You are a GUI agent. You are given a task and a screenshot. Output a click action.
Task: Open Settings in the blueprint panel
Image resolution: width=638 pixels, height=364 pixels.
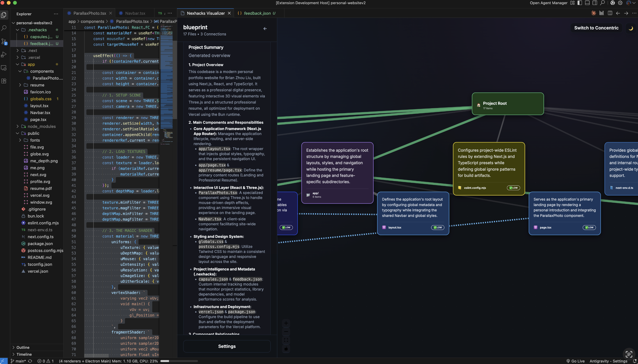pyautogui.click(x=227, y=346)
